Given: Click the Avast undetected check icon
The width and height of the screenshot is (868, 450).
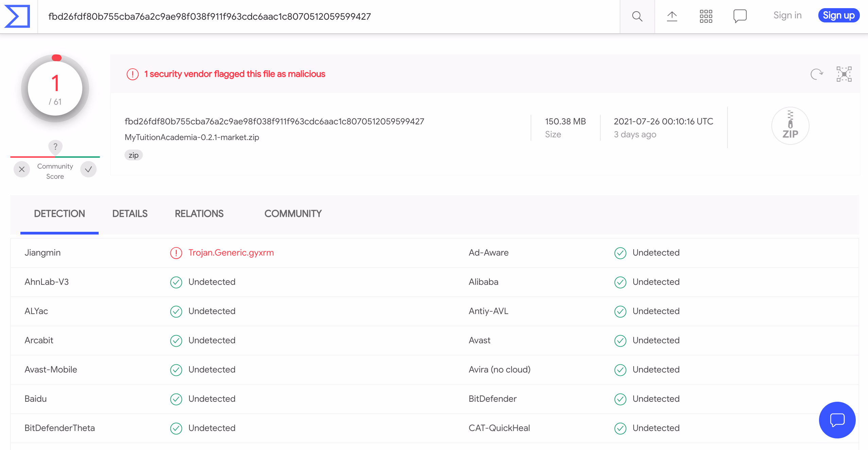Looking at the screenshot, I should [x=620, y=340].
